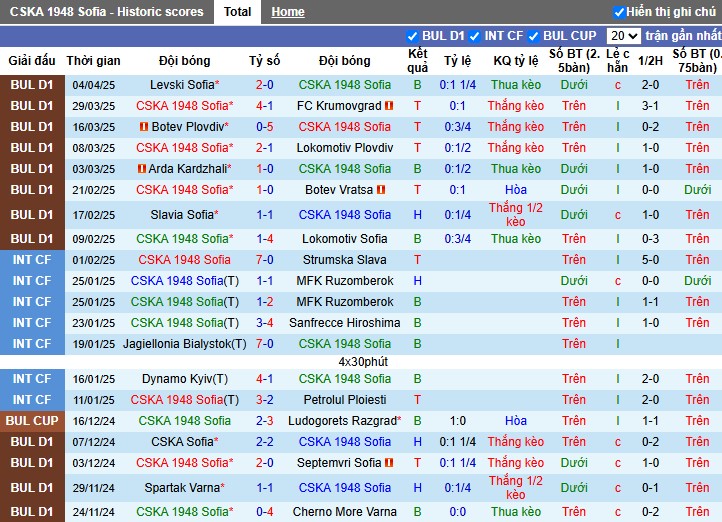Click INT CF label for 01/02/25 match

click(32, 260)
